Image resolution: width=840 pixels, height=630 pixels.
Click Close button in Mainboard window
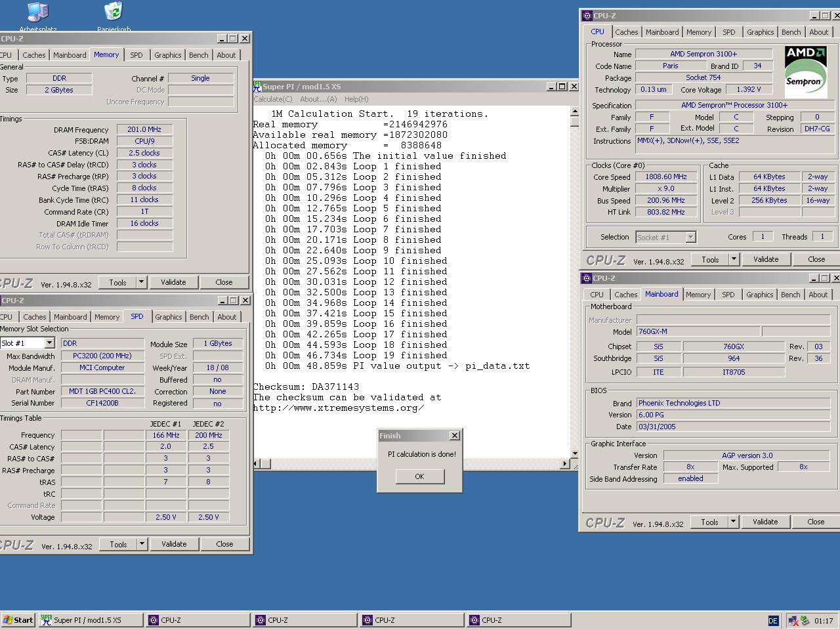[x=816, y=522]
